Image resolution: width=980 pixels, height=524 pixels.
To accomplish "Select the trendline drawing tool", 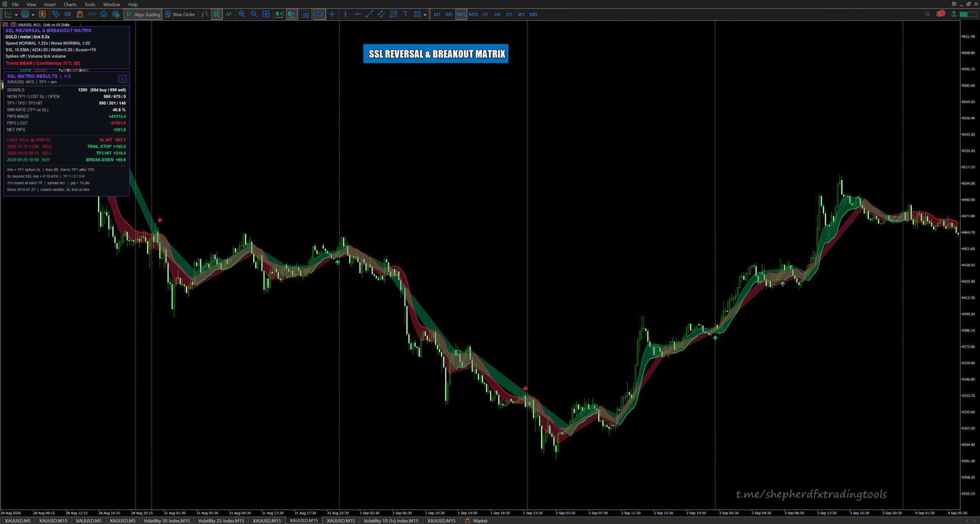I will pyautogui.click(x=369, y=14).
